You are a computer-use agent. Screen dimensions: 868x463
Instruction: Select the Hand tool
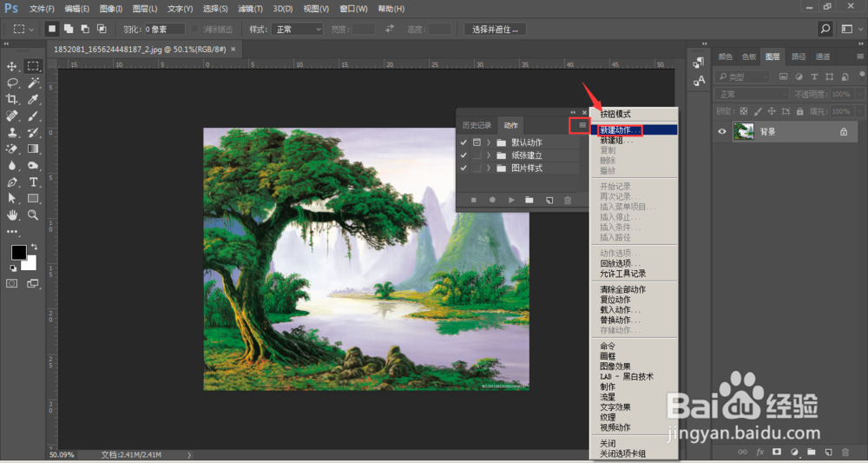[x=11, y=215]
